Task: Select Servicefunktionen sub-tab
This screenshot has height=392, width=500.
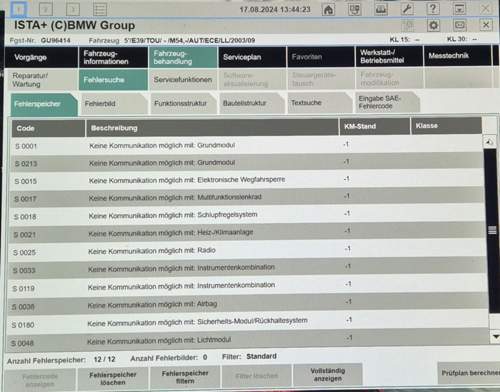Action: tap(183, 80)
